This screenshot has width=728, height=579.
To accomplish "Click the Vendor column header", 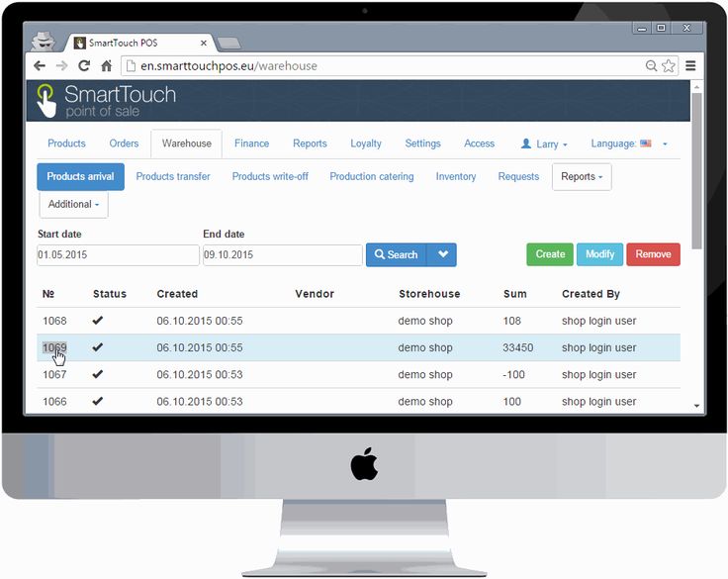I will 315,294.
